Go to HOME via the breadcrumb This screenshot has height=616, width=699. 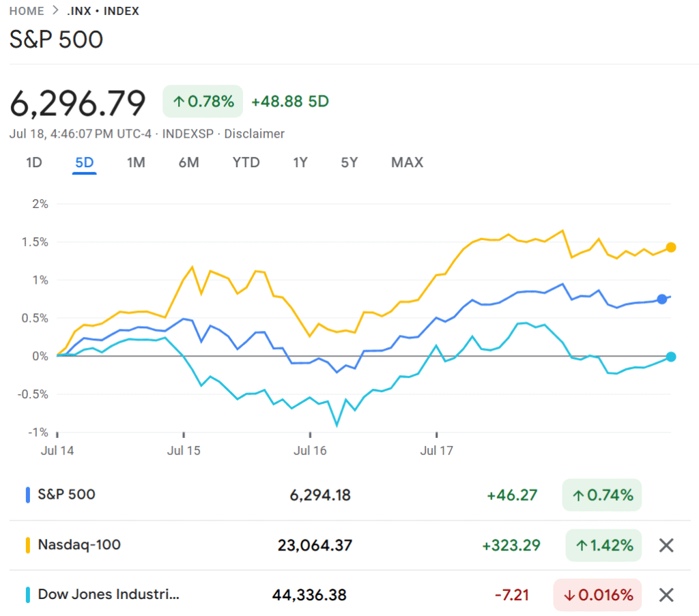[x=27, y=11]
